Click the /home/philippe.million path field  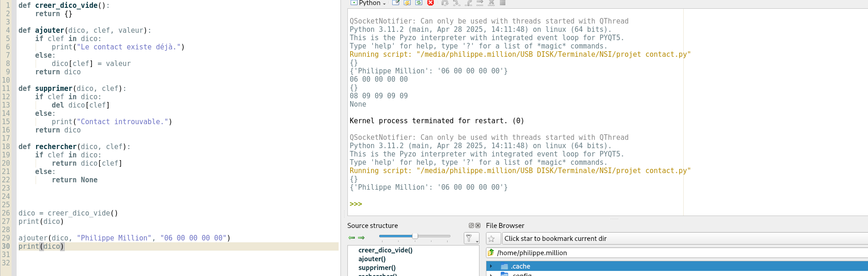679,253
